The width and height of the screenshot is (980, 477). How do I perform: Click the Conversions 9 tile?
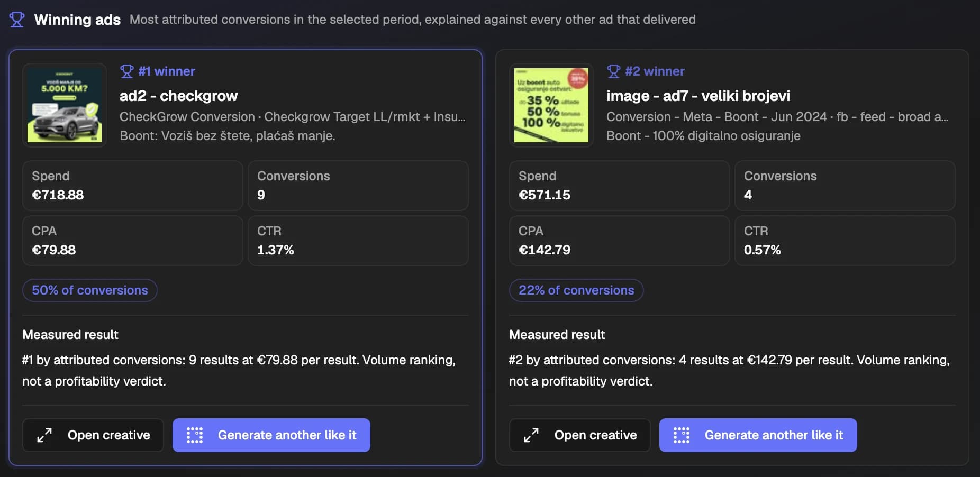click(358, 186)
